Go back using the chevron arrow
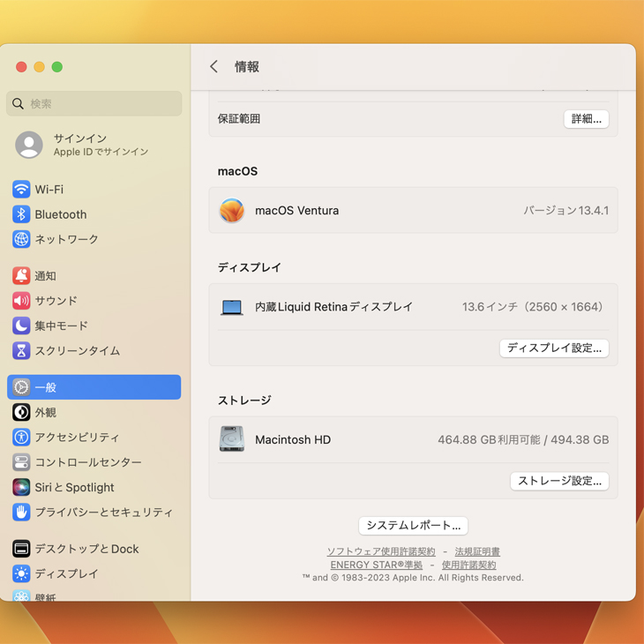The width and height of the screenshot is (644, 644). (x=213, y=67)
